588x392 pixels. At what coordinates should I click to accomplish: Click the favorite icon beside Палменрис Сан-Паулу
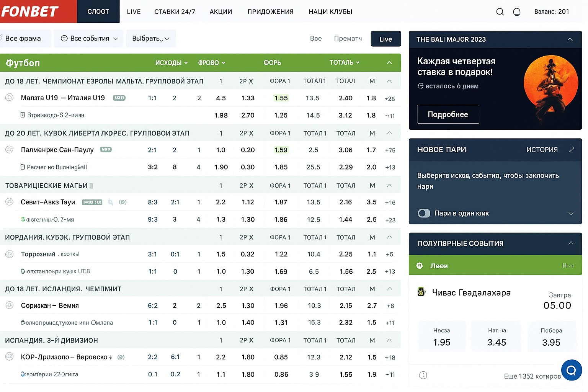click(x=10, y=150)
